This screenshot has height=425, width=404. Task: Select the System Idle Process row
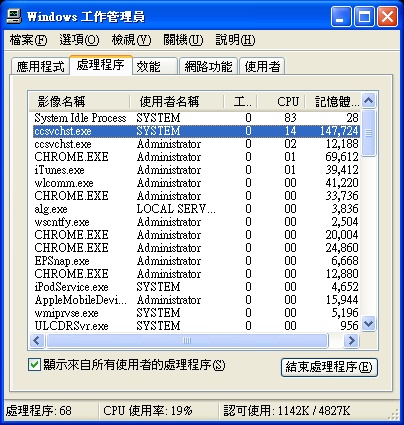(196, 118)
